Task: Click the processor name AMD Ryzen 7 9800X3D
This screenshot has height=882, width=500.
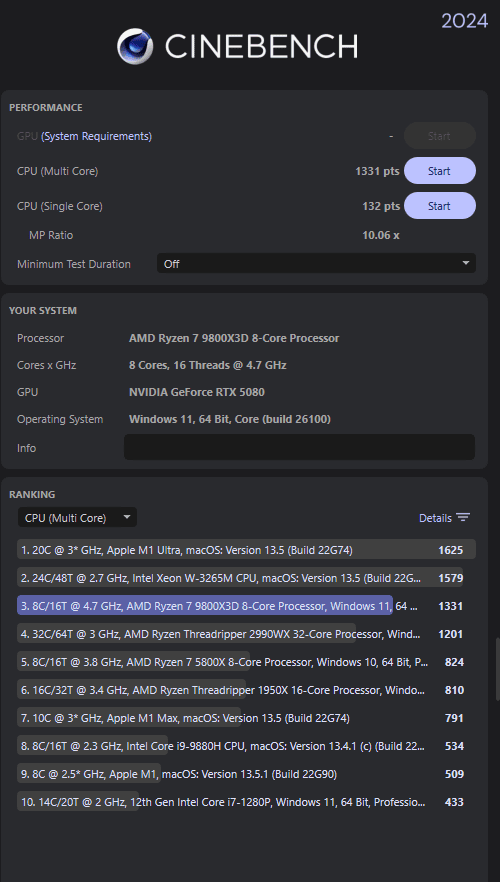Action: pos(234,338)
